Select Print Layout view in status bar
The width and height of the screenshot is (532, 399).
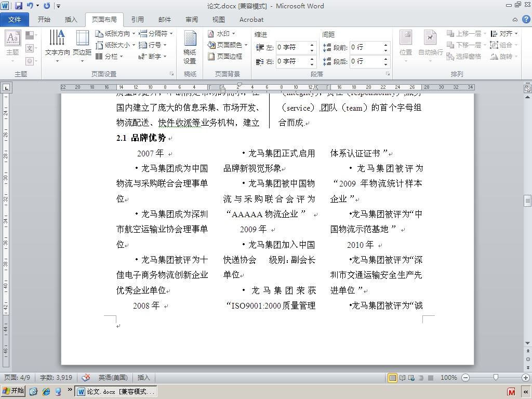click(x=393, y=378)
